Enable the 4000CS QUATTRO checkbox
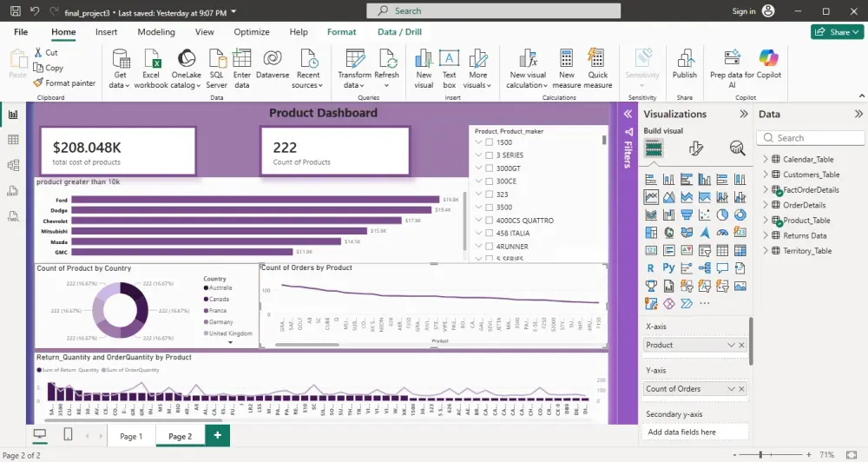The height and width of the screenshot is (462, 868). tap(490, 221)
